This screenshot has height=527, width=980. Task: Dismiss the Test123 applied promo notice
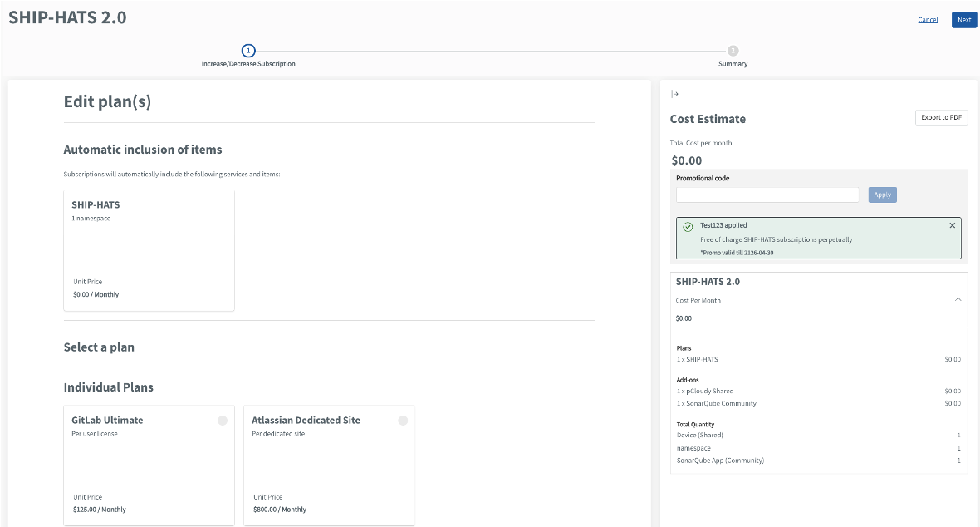(953, 225)
